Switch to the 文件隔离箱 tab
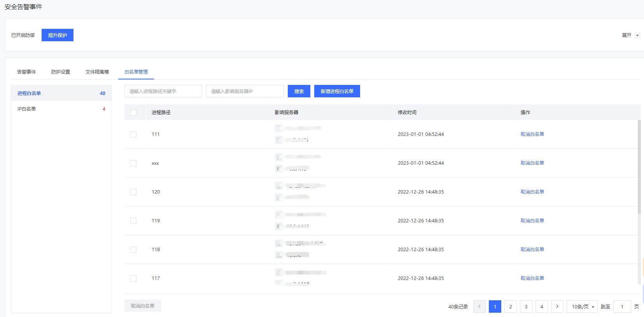The image size is (644, 317). (x=97, y=72)
